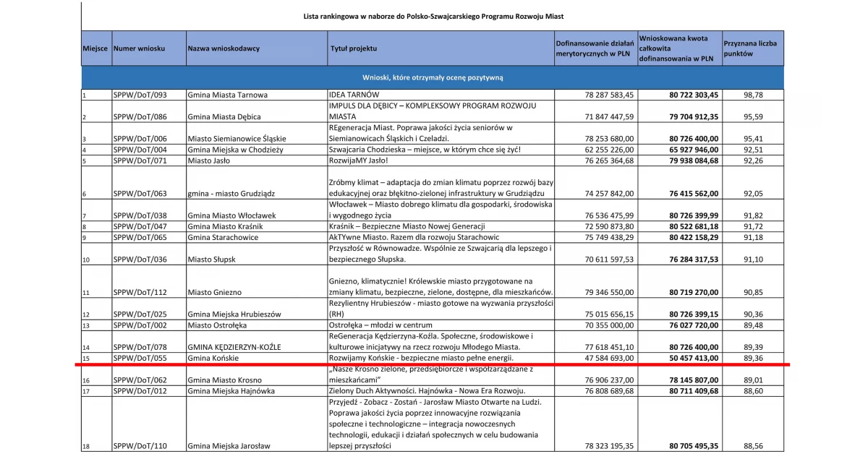This screenshot has height=467, width=868.
Task: Select 'Wnioskowana kwota całkowita dofinansowania' header
Action: [676, 48]
